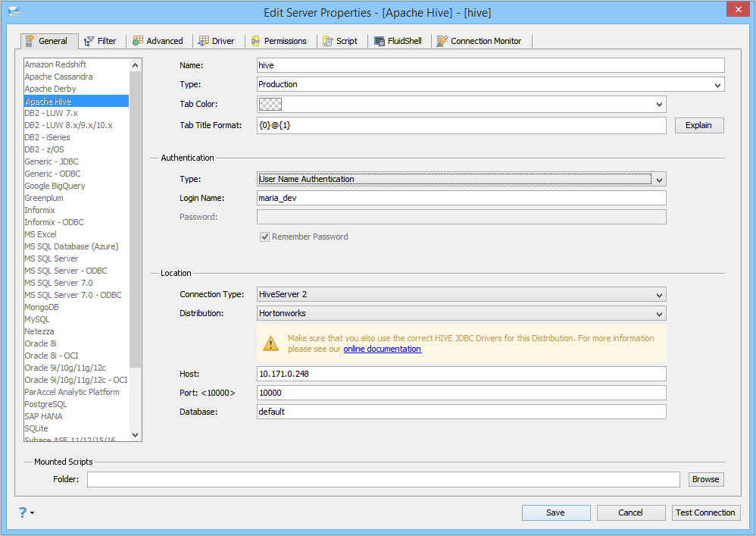Click the Script tab icon
Image resolution: width=756 pixels, height=536 pixels.
(327, 41)
